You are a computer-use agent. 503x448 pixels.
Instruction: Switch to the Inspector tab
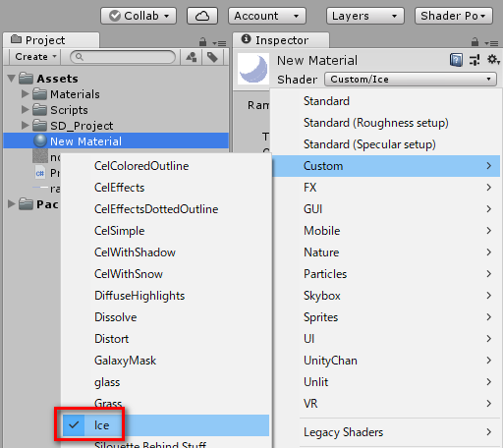coord(281,40)
